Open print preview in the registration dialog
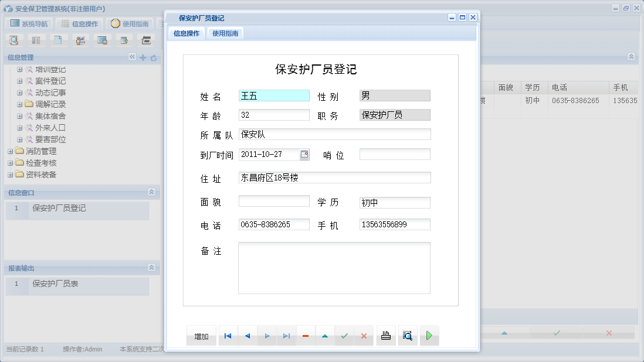 pyautogui.click(x=408, y=335)
